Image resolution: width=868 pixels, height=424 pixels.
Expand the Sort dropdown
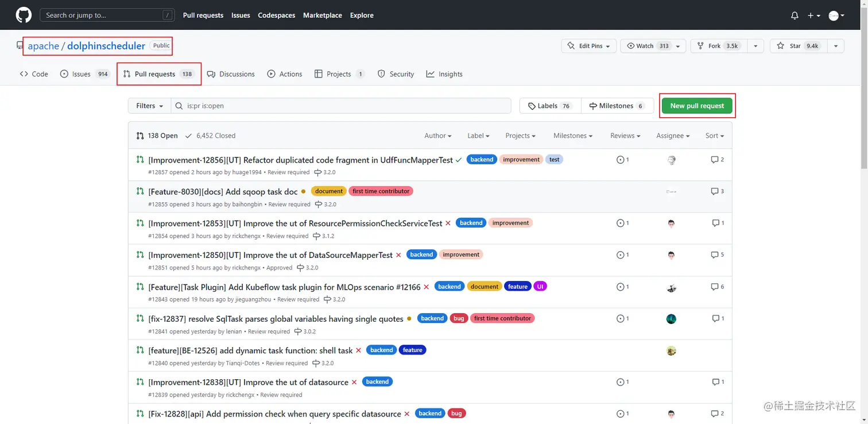pyautogui.click(x=714, y=136)
